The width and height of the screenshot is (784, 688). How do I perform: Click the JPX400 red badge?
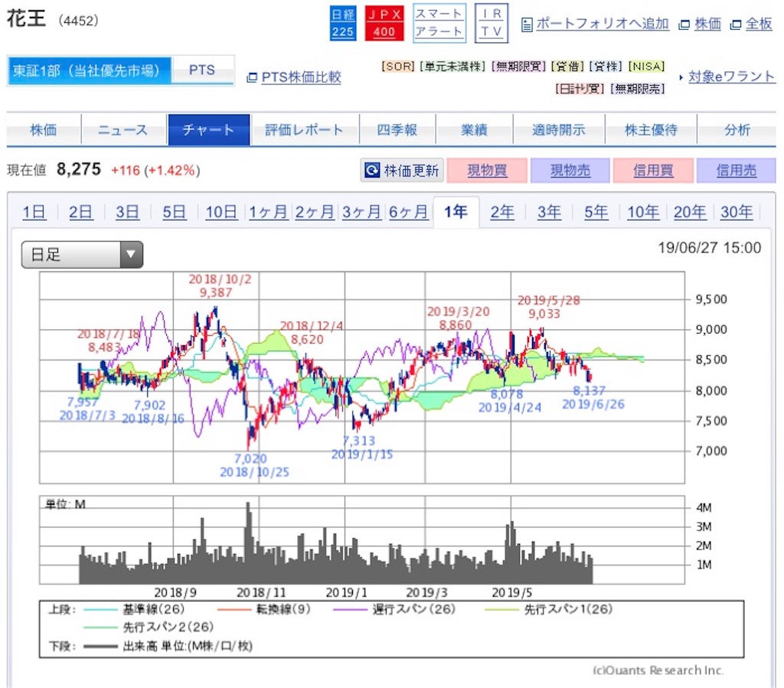pos(384,23)
